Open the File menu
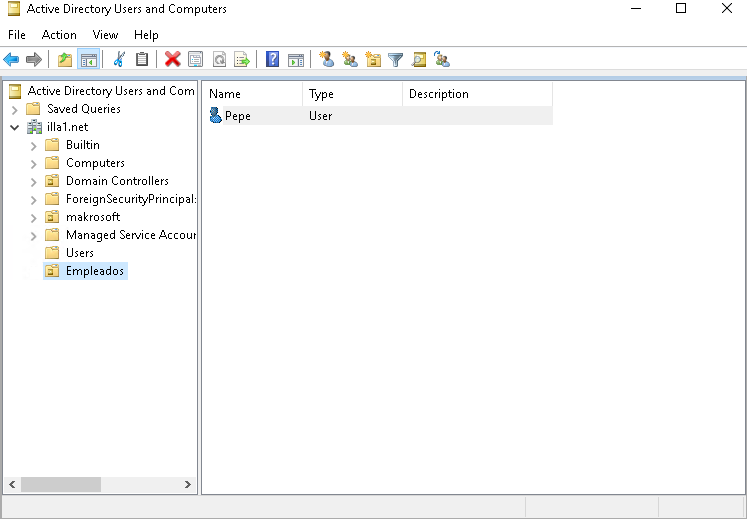The width and height of the screenshot is (747, 519). 17,35
